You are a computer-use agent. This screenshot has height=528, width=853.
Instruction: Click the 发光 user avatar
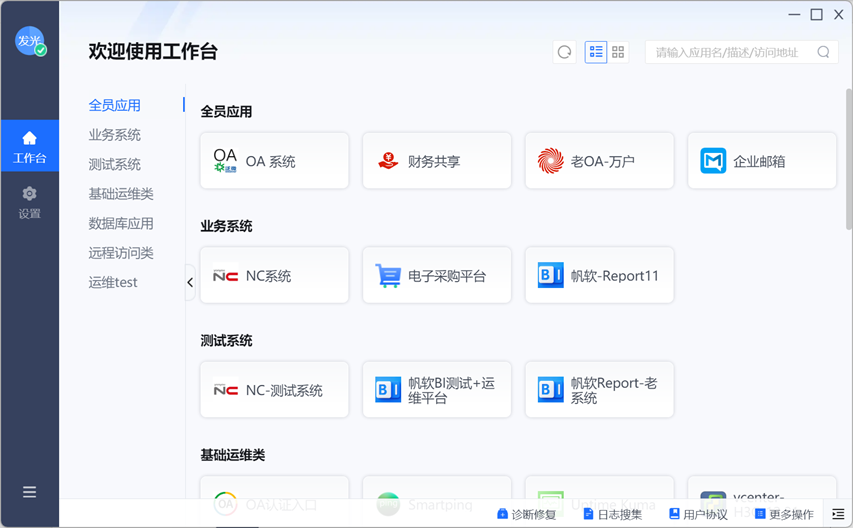[30, 41]
